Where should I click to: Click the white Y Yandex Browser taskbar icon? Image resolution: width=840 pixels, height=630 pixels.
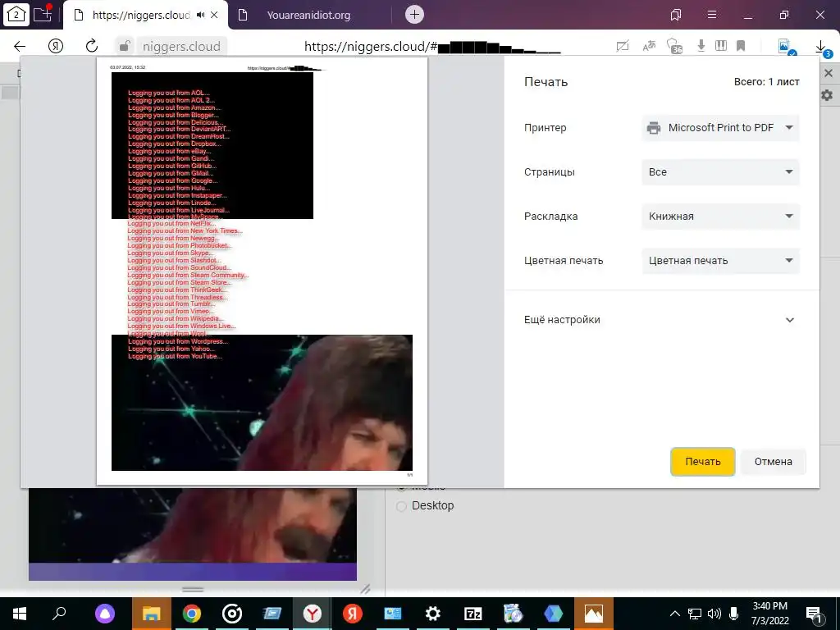pos(313,614)
